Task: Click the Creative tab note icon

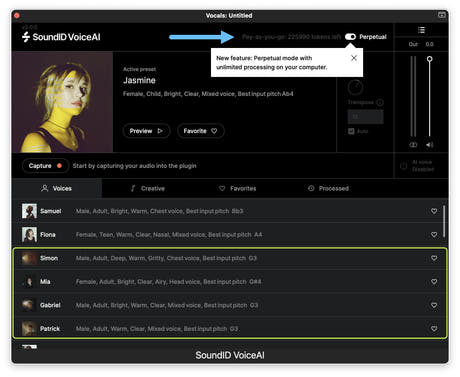Action: pyautogui.click(x=133, y=188)
